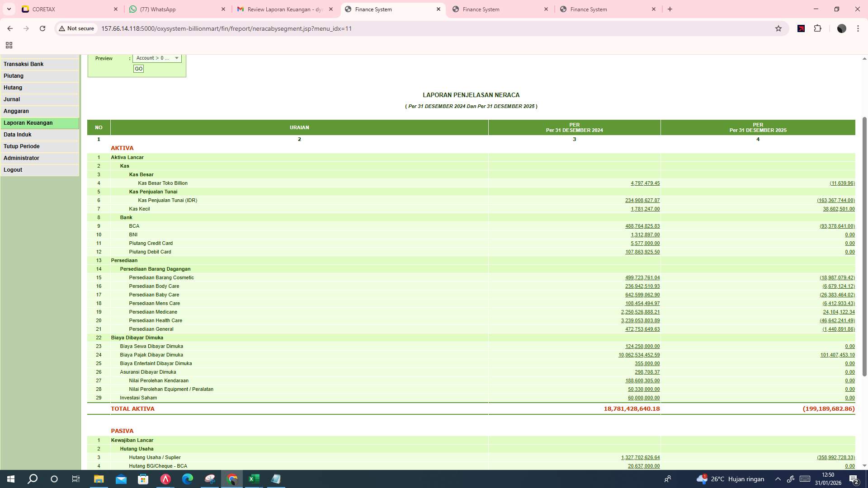Image resolution: width=868 pixels, height=488 pixels.
Task: Reload the Finance System page
Action: pos(42,28)
